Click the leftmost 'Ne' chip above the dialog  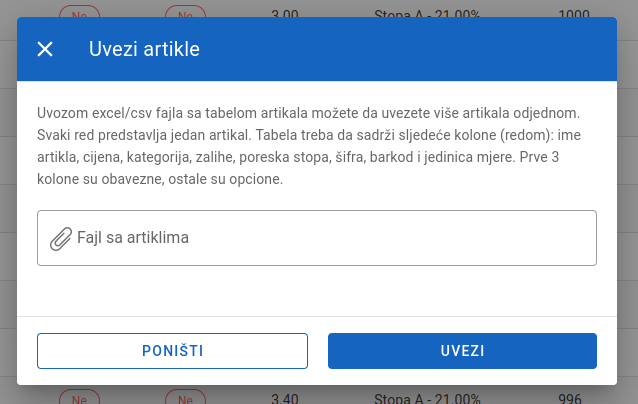[79, 12]
